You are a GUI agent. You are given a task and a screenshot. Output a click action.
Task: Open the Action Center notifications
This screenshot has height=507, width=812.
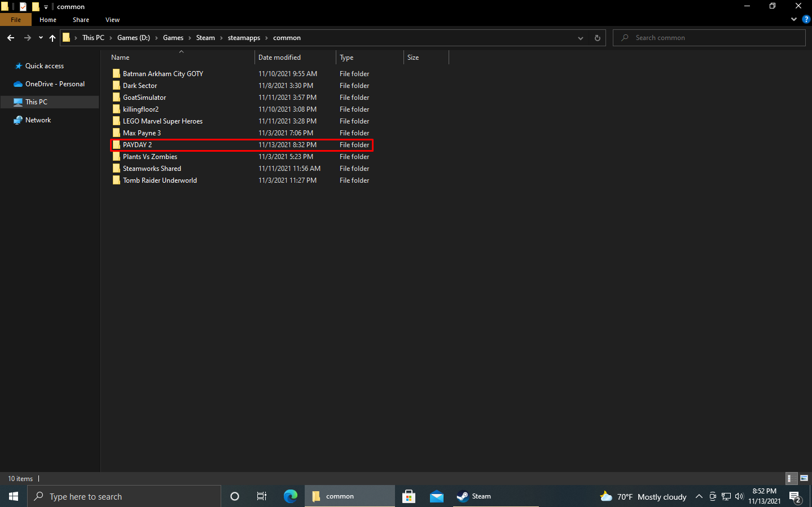pyautogui.click(x=796, y=497)
